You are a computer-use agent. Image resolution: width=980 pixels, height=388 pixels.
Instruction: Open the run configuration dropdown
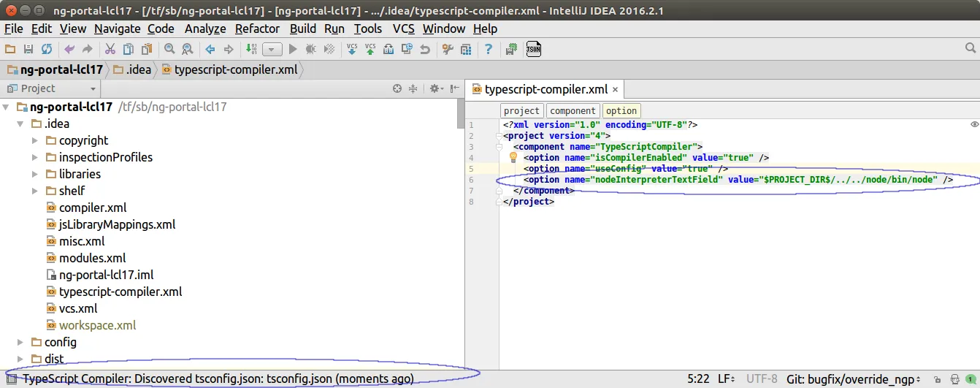coord(272,50)
